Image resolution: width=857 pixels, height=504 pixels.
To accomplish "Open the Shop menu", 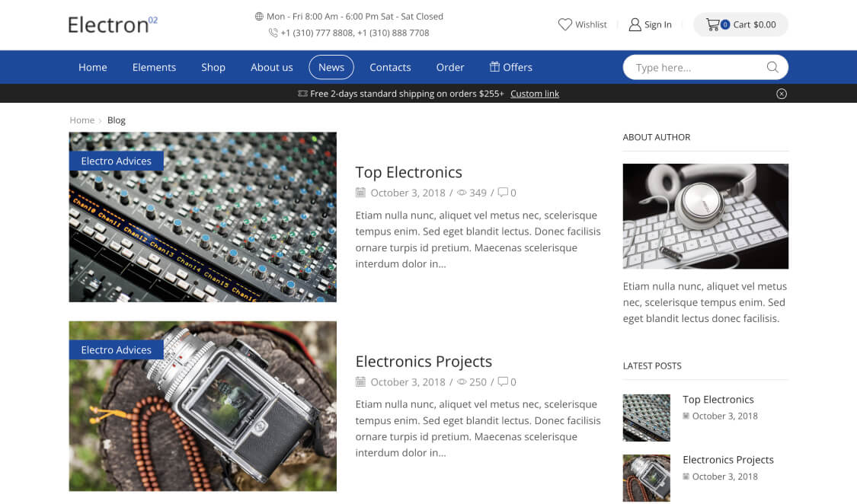I will (213, 67).
